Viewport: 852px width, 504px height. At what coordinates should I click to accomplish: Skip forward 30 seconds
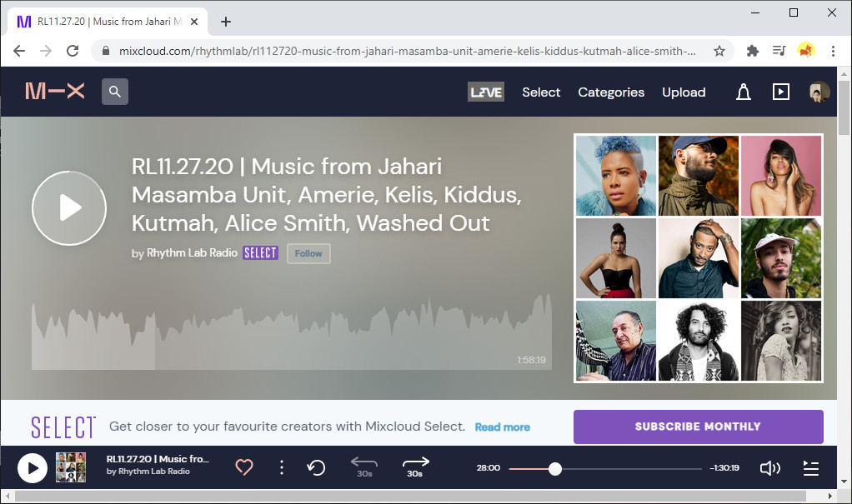(415, 467)
